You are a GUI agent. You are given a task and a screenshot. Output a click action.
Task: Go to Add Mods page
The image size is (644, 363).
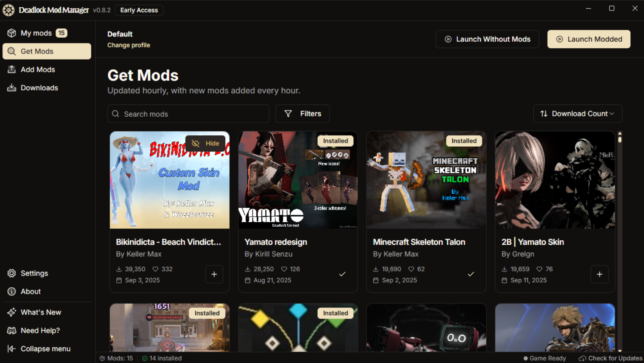point(47,69)
